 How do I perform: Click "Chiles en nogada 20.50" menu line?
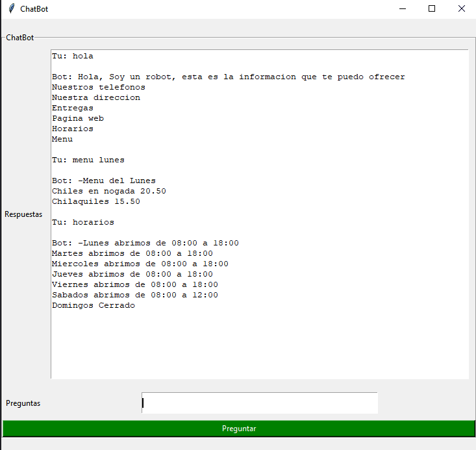[109, 191]
